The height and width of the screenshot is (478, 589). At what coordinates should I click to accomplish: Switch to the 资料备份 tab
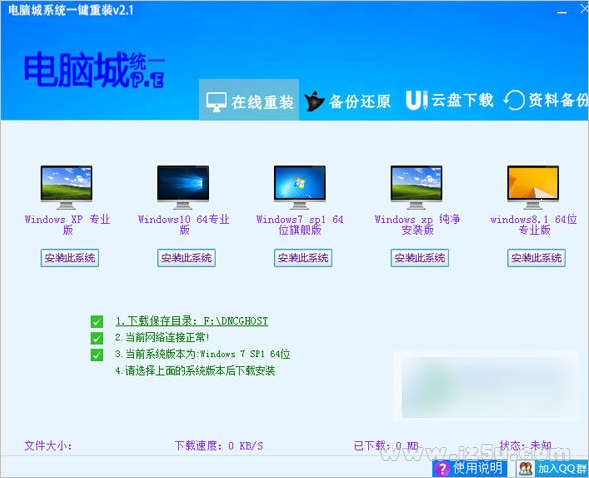pos(546,100)
